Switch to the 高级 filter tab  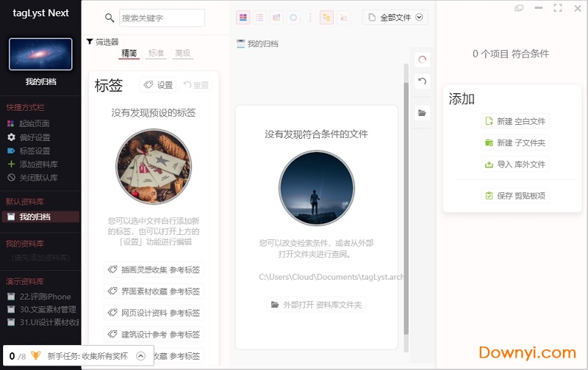[x=182, y=54]
